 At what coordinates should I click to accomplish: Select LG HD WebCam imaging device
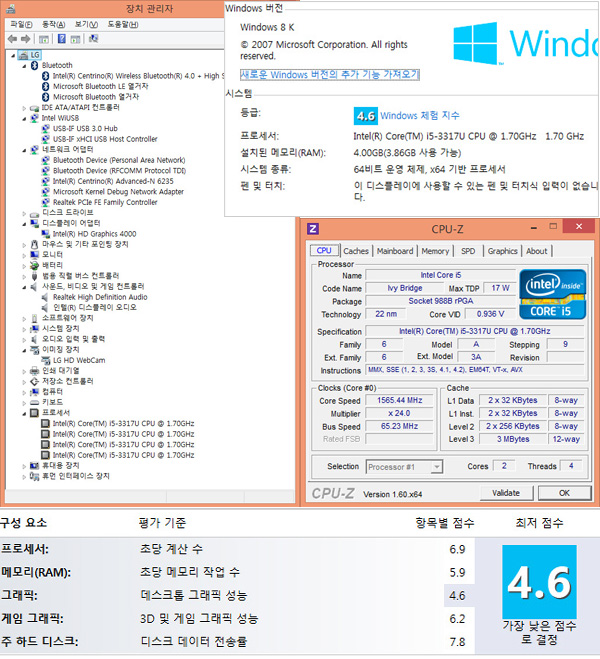point(79,361)
